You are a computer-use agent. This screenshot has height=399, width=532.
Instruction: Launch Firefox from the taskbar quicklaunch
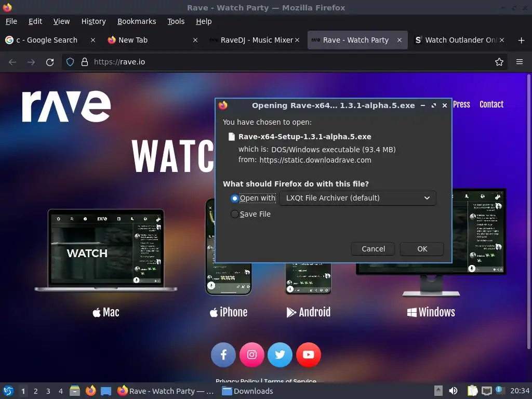[90, 391]
